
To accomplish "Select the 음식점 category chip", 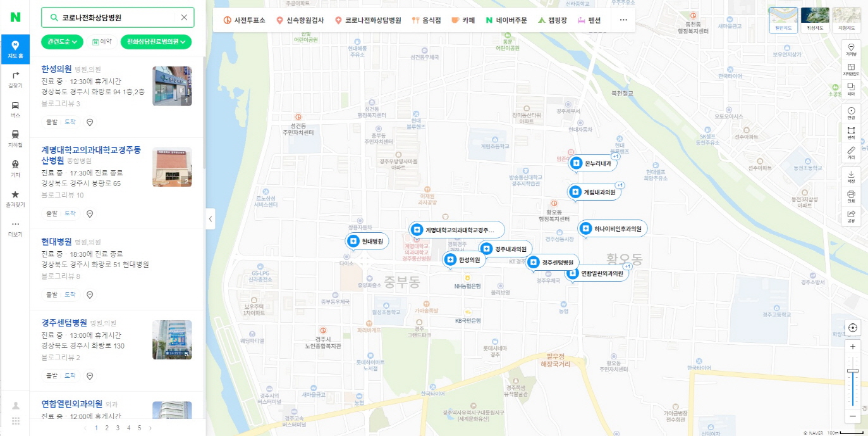I will pyautogui.click(x=427, y=20).
